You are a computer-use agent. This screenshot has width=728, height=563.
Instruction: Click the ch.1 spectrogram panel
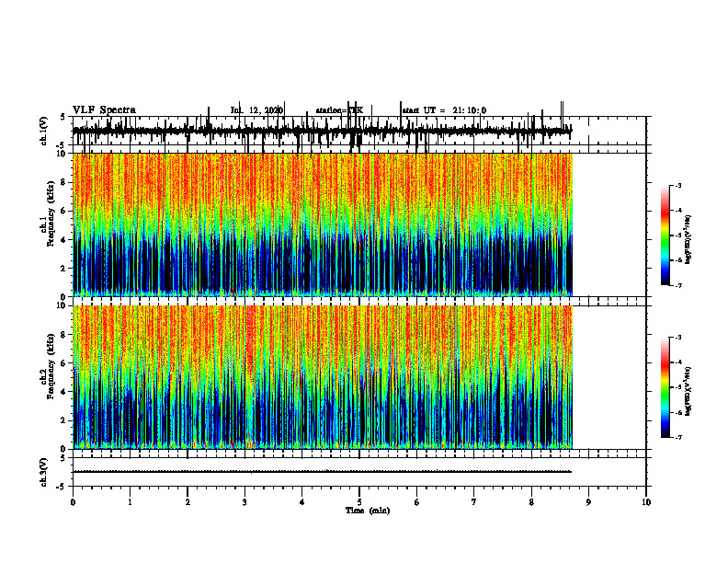323,224
